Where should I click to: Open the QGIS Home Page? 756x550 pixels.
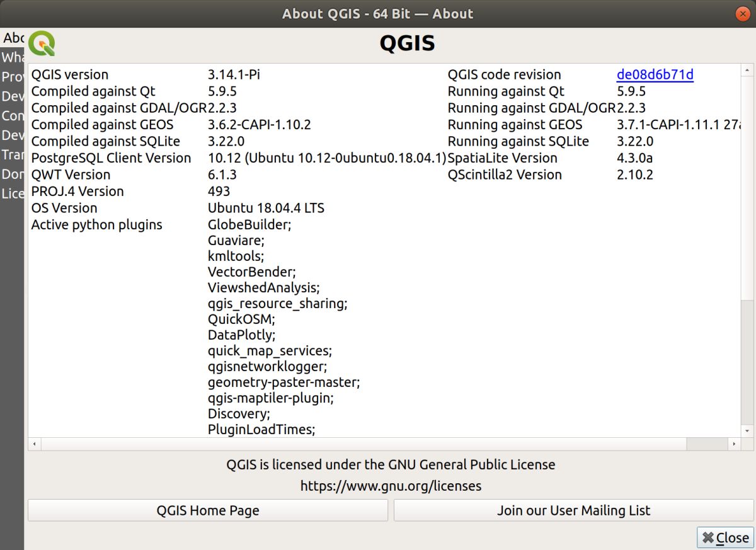pyautogui.click(x=208, y=510)
